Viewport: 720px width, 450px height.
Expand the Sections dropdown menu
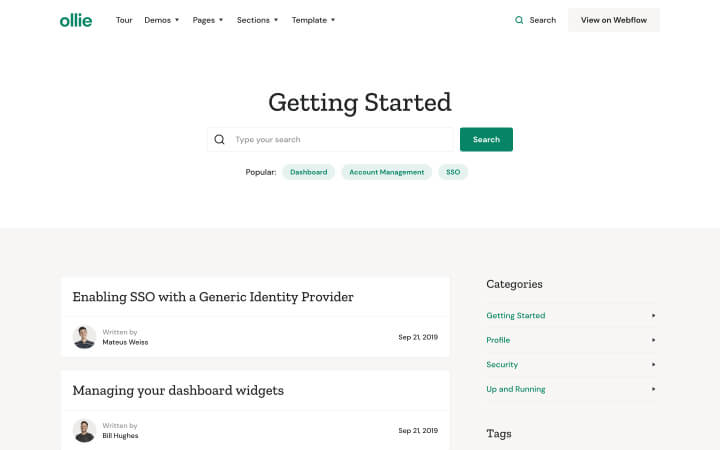point(258,20)
